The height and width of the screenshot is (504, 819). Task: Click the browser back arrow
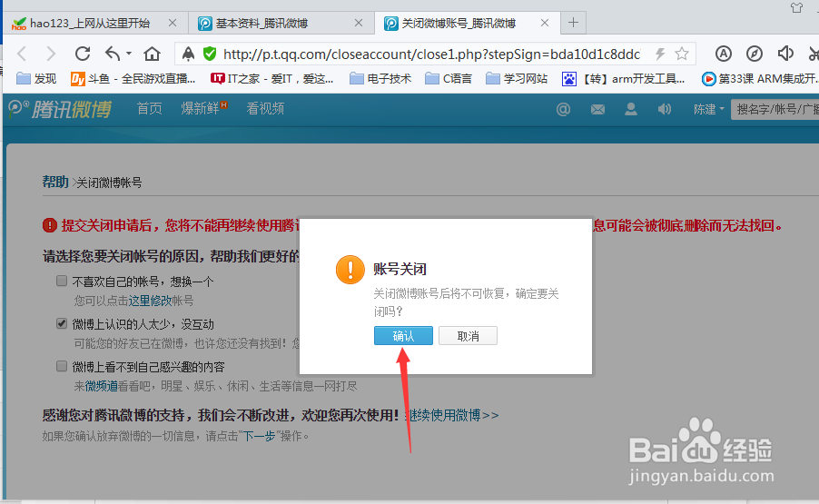[x=22, y=54]
